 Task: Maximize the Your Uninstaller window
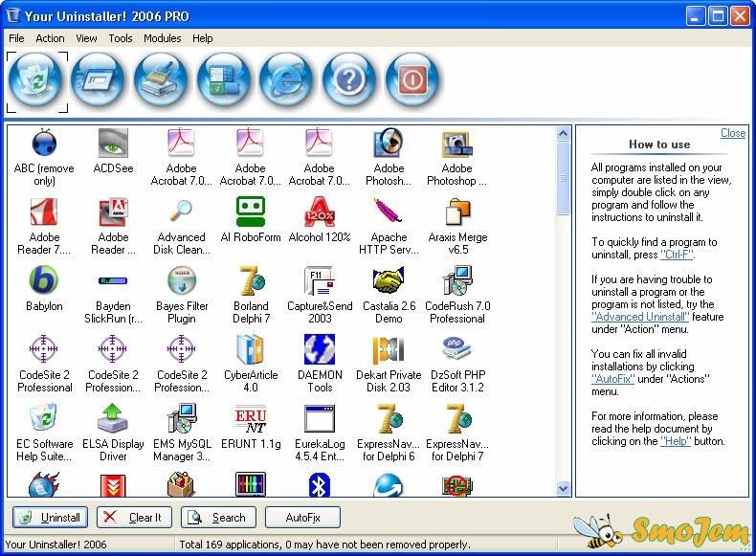718,16
